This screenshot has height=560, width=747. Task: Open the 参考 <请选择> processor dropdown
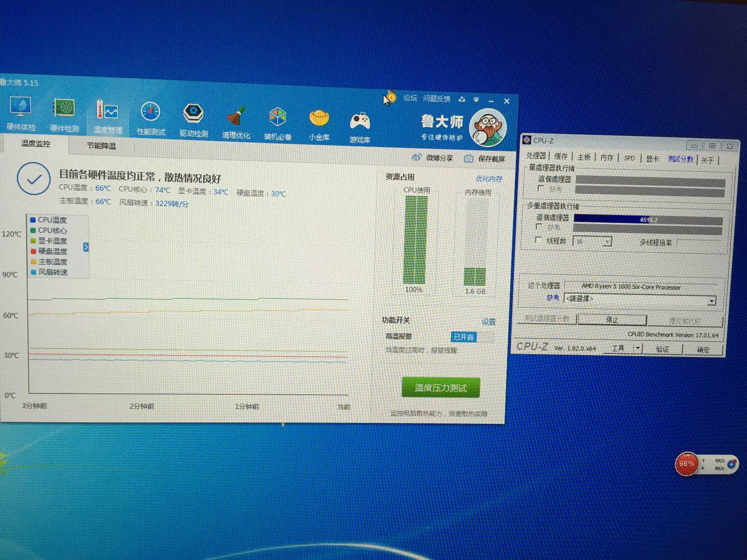pyautogui.click(x=640, y=300)
